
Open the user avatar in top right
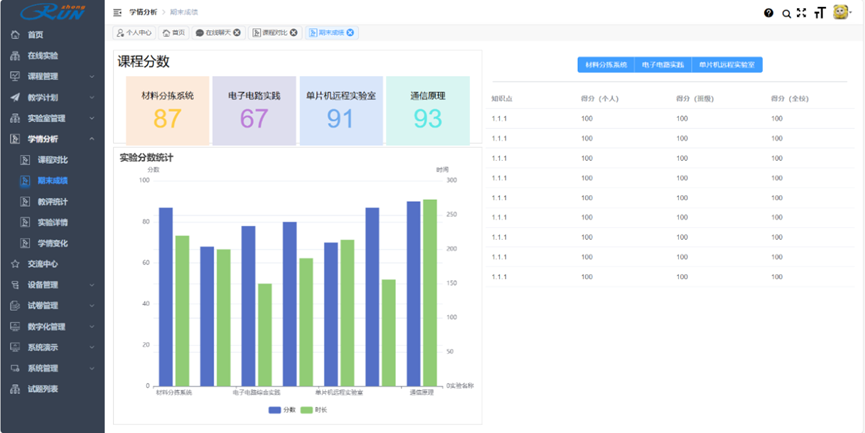coord(841,12)
